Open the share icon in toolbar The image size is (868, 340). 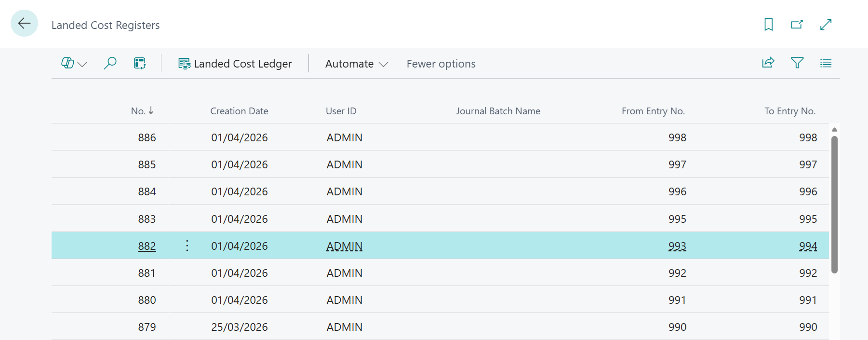coord(768,63)
